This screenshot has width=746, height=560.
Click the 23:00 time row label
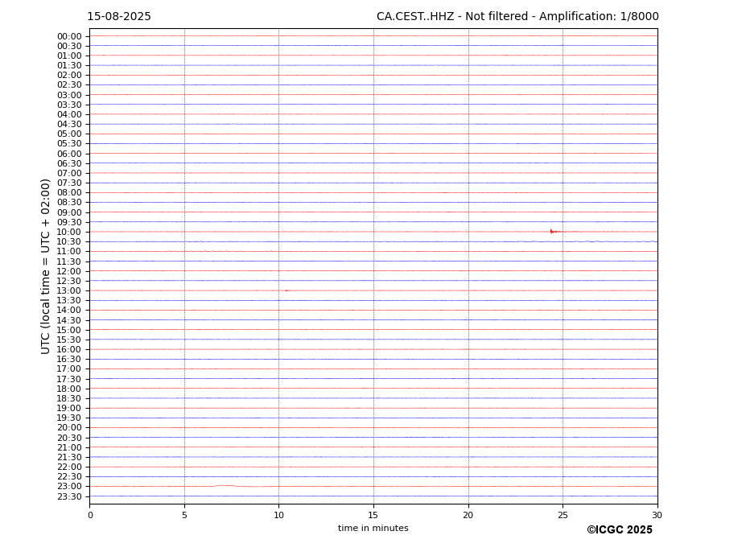coord(69,487)
